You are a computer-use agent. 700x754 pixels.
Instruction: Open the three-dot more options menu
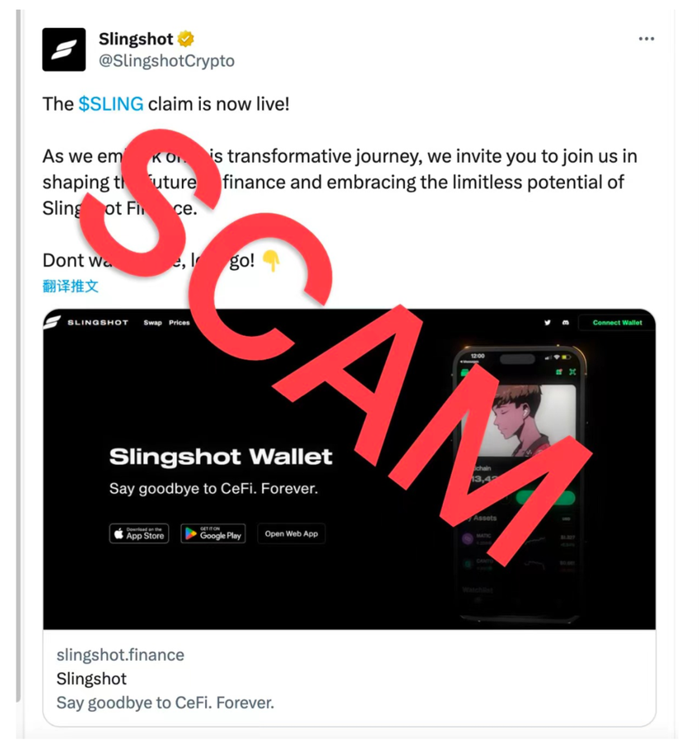(646, 39)
